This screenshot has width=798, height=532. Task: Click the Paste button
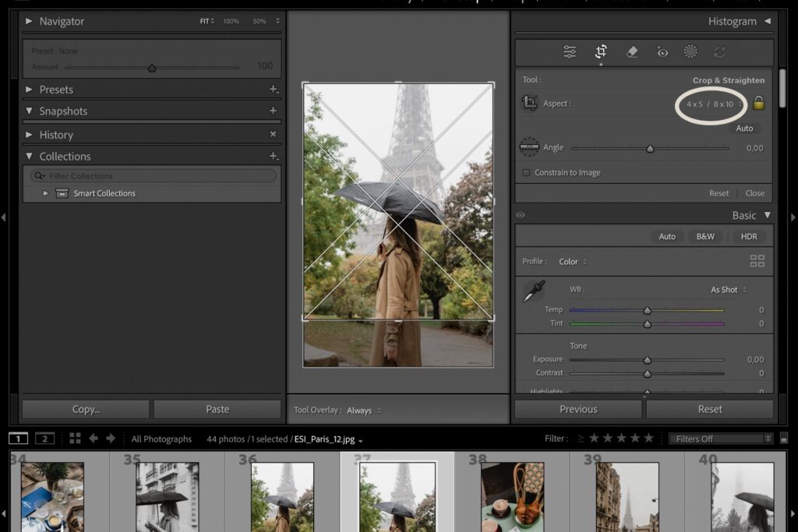pos(217,410)
